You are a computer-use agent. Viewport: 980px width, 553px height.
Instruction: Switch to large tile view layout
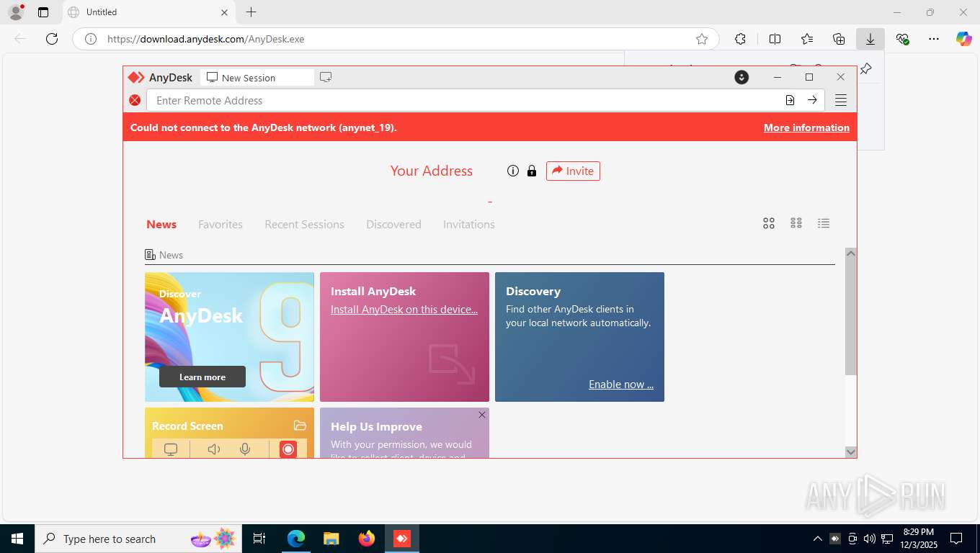coord(769,223)
